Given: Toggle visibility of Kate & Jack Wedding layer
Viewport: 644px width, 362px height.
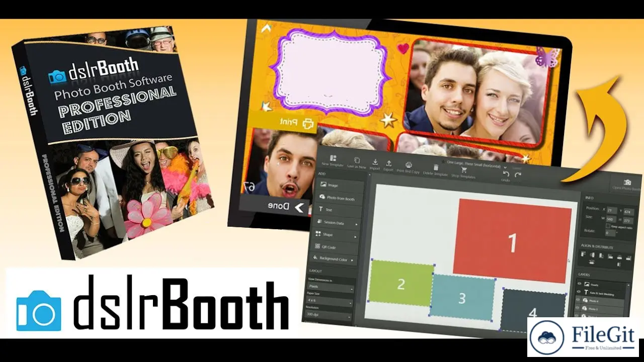Looking at the screenshot, I should coord(579,292).
